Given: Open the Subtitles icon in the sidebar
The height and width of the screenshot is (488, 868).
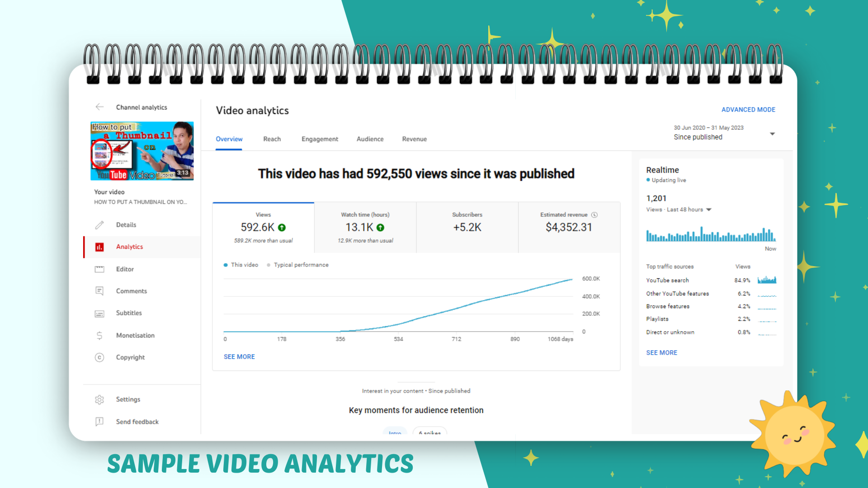Looking at the screenshot, I should tap(99, 314).
